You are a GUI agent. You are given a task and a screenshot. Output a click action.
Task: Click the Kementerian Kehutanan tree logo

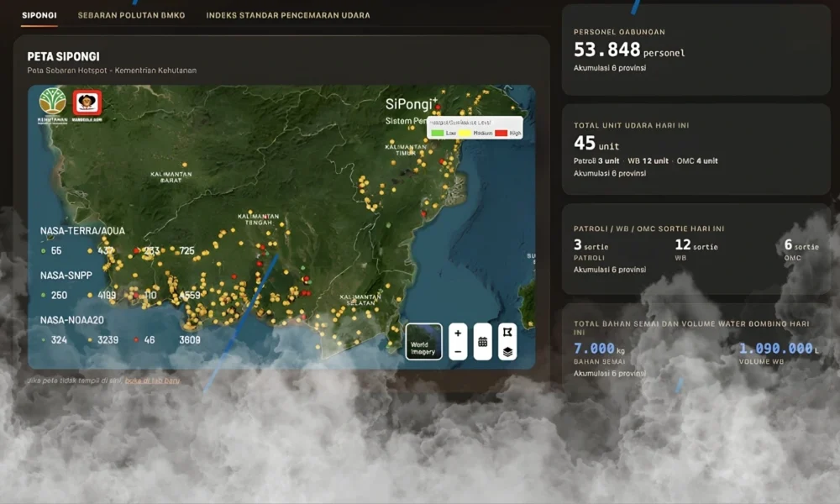52,106
